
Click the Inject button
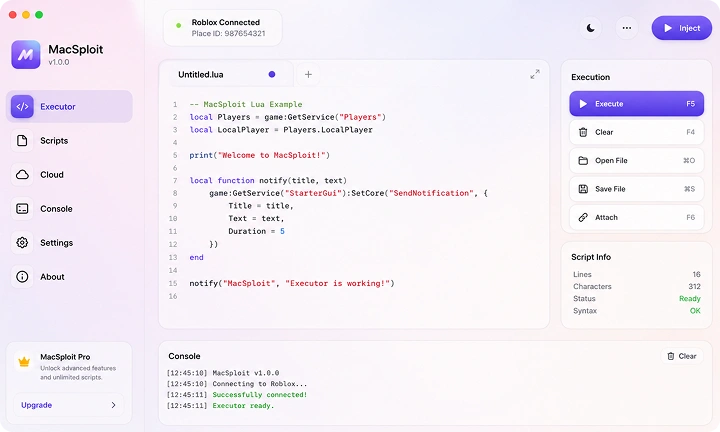point(682,28)
